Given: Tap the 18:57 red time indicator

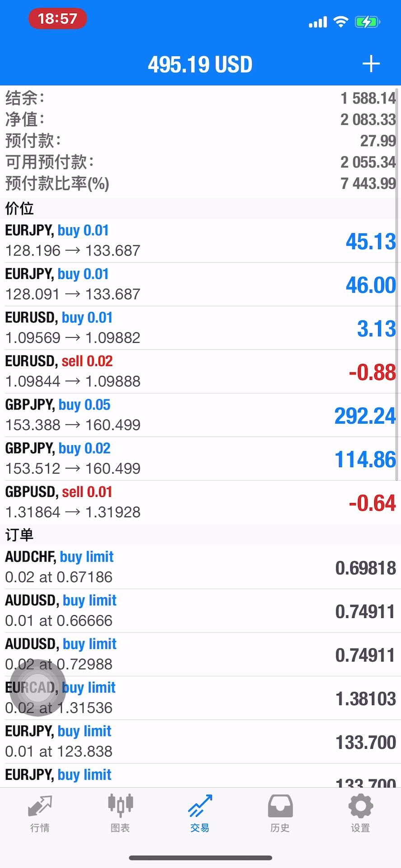Looking at the screenshot, I should tap(58, 19).
